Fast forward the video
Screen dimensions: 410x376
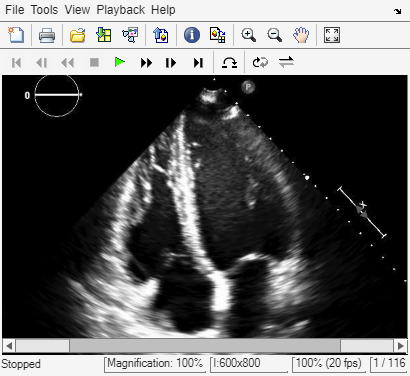146,62
